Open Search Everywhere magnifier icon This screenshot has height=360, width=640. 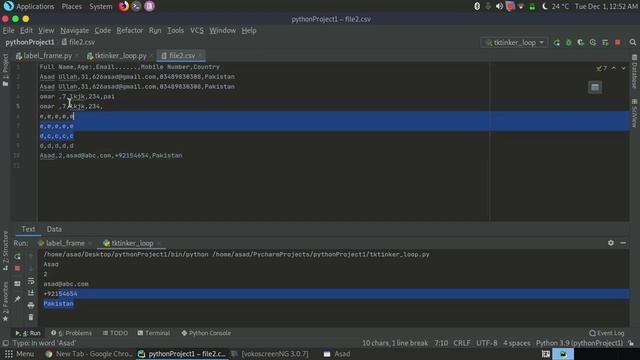633,42
